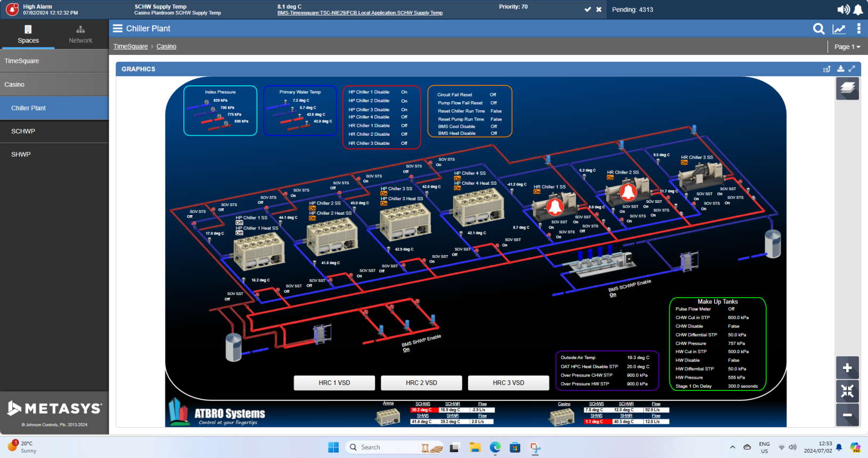Switch to the Network tab

tap(80, 34)
